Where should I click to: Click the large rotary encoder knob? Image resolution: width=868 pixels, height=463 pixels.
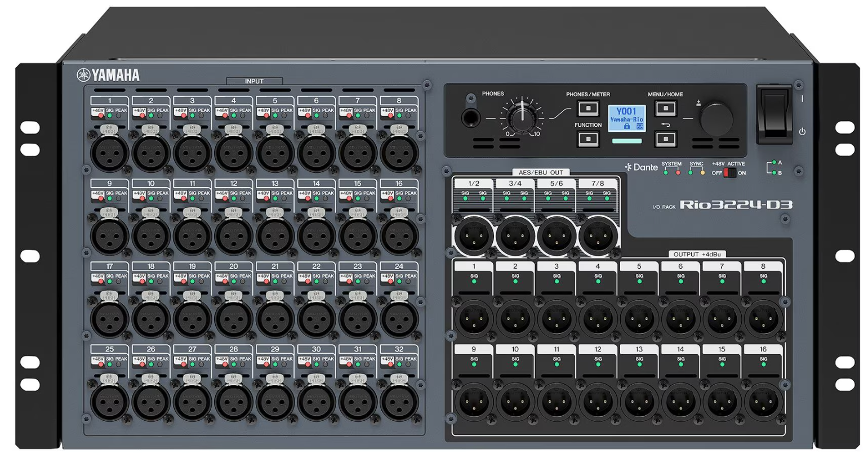click(716, 119)
